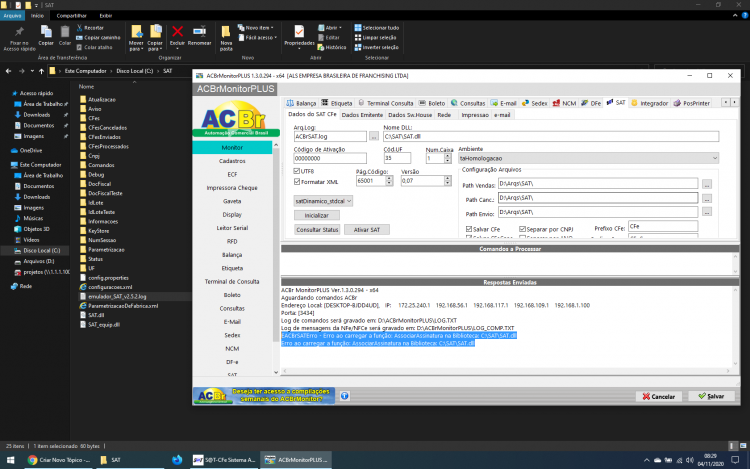Click the E-mail tab icon
This screenshot has height=469, width=750.
pos(494,103)
